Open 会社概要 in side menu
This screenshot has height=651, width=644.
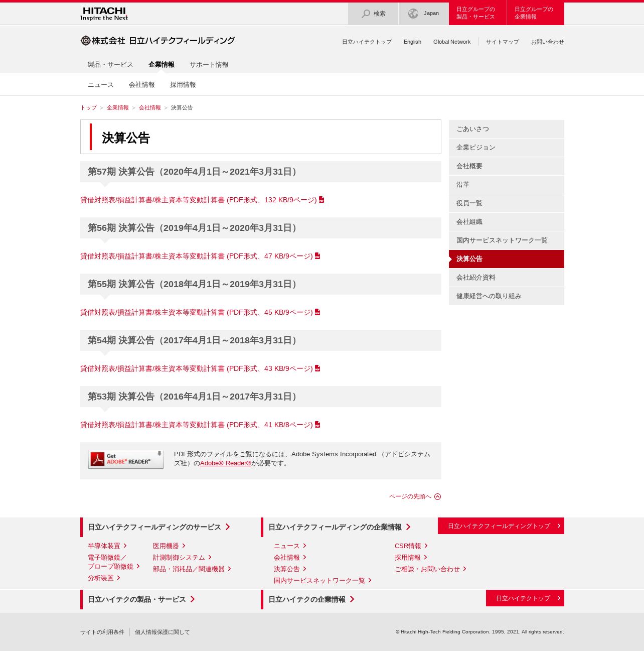507,166
